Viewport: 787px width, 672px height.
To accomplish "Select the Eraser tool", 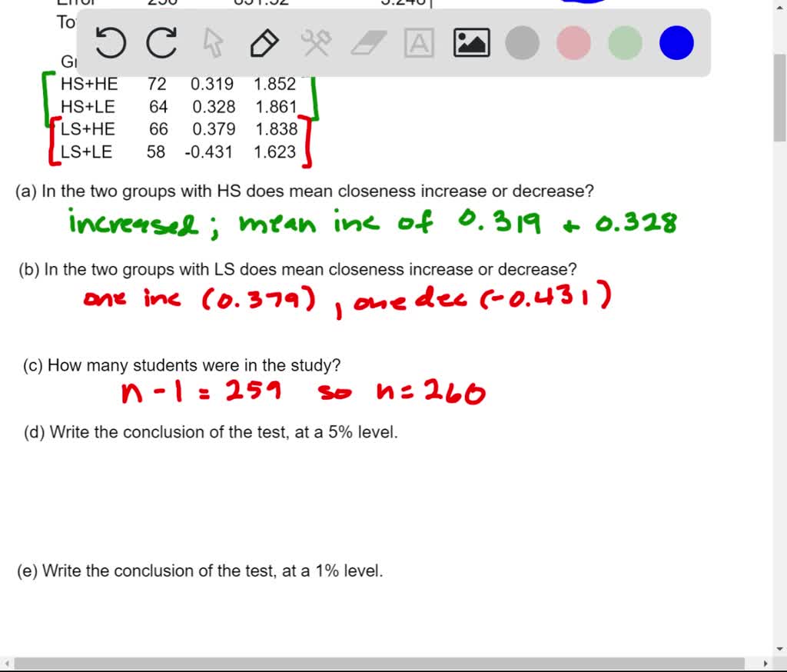I will (368, 43).
